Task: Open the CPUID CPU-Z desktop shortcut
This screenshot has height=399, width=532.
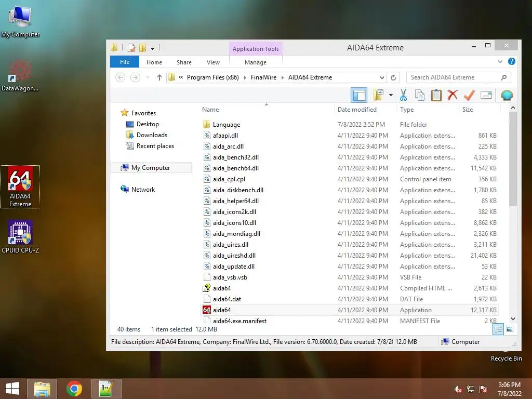Action: point(20,237)
